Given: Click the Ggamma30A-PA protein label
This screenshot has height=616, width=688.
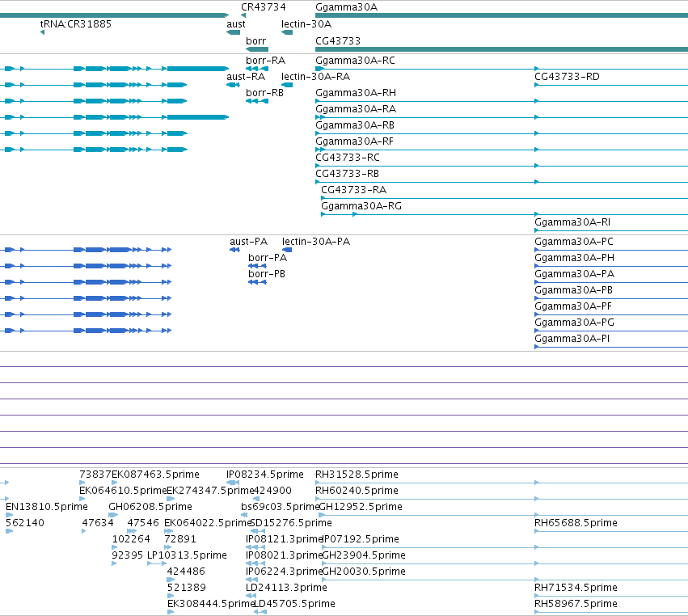Looking at the screenshot, I should [574, 274].
